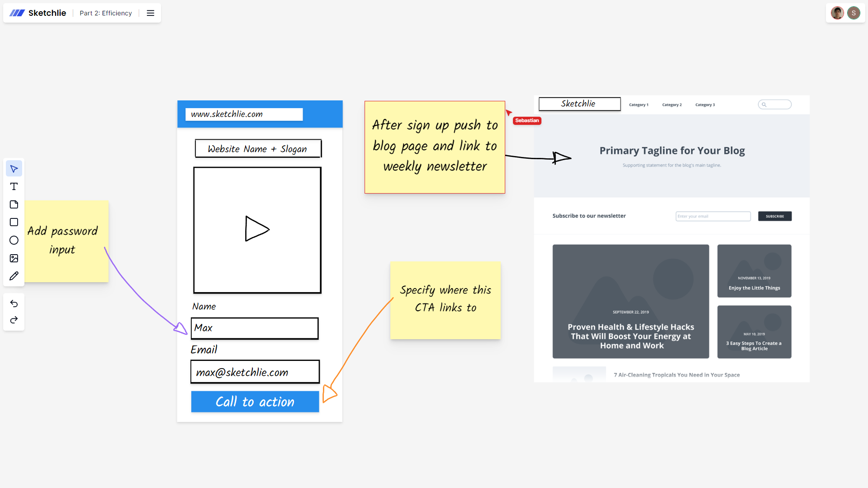Select the circle shape tool
The image size is (868, 488).
coord(14,240)
